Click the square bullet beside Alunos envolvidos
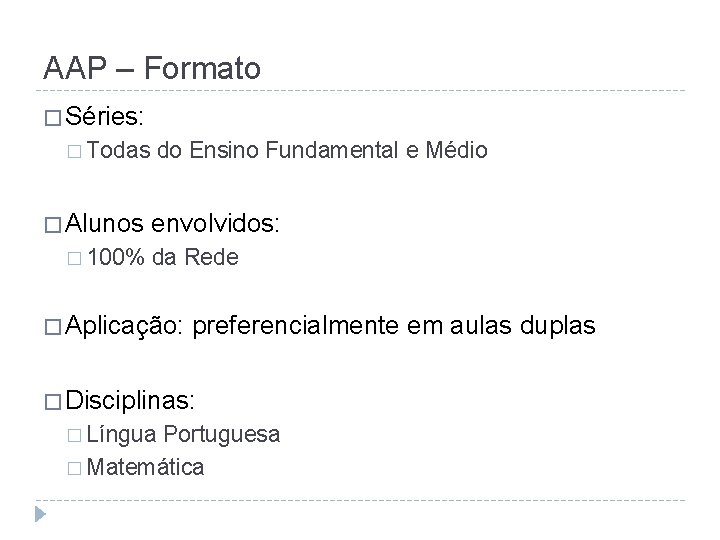This screenshot has height=540, width=720. click(53, 225)
